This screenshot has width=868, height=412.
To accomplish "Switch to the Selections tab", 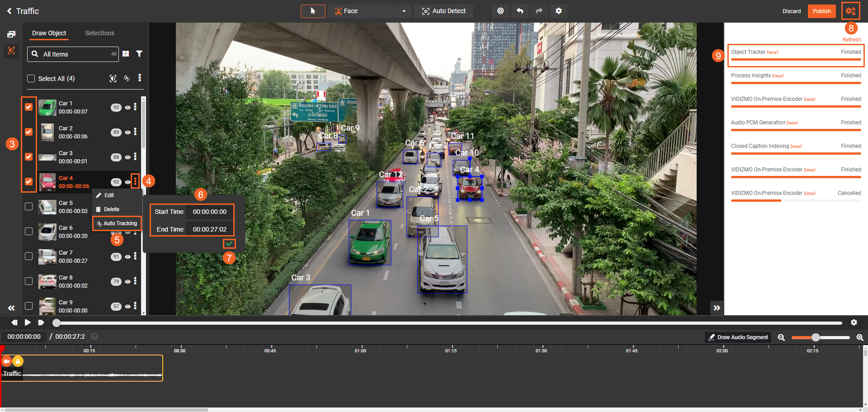I will tap(99, 33).
